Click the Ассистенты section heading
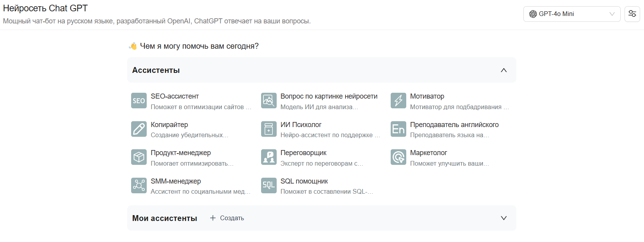 (x=156, y=70)
